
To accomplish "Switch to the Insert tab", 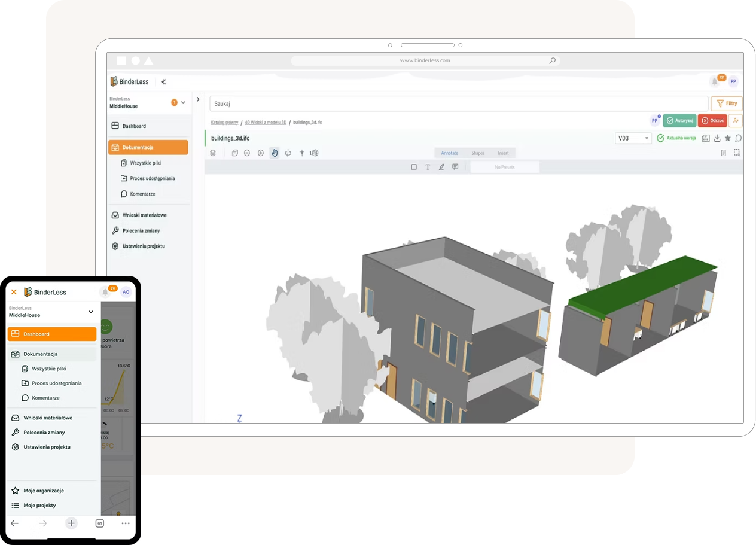I will [504, 153].
